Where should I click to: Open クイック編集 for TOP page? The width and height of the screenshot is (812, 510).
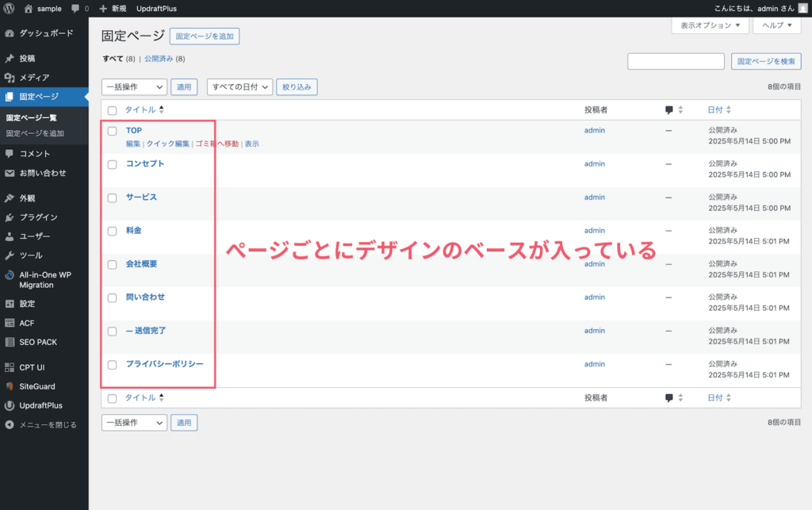(168, 144)
